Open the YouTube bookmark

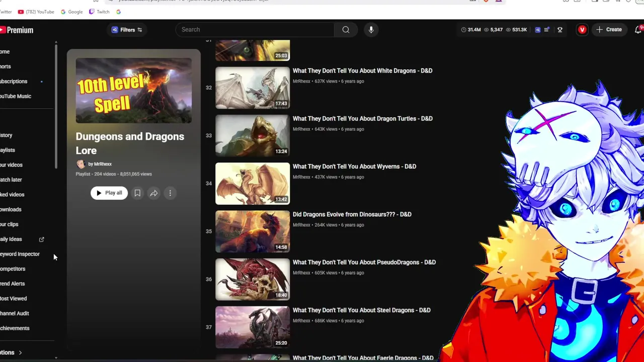point(36,12)
